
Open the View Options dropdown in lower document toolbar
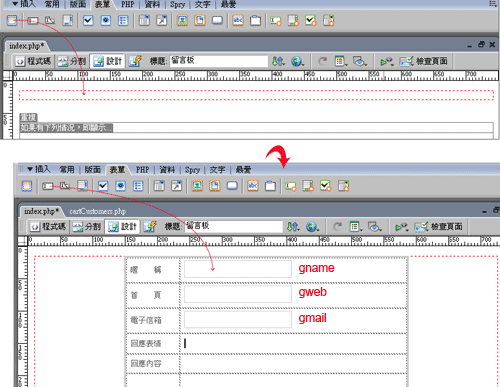click(x=355, y=227)
